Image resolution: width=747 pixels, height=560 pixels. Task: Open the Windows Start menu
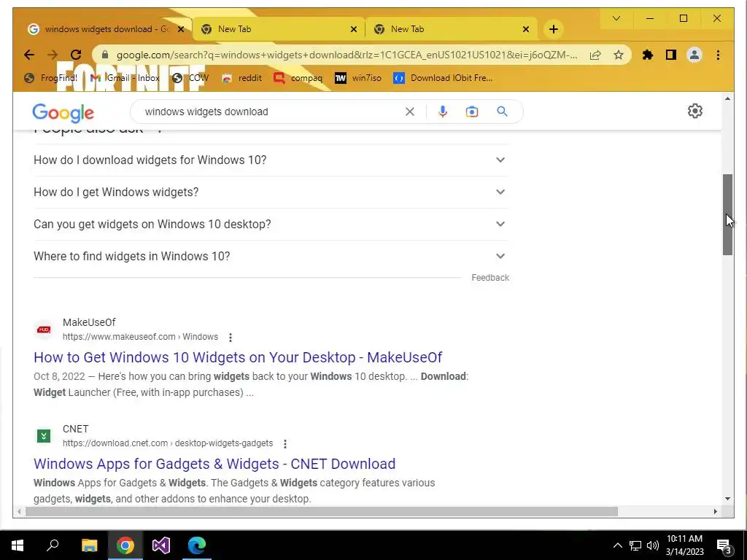18,545
